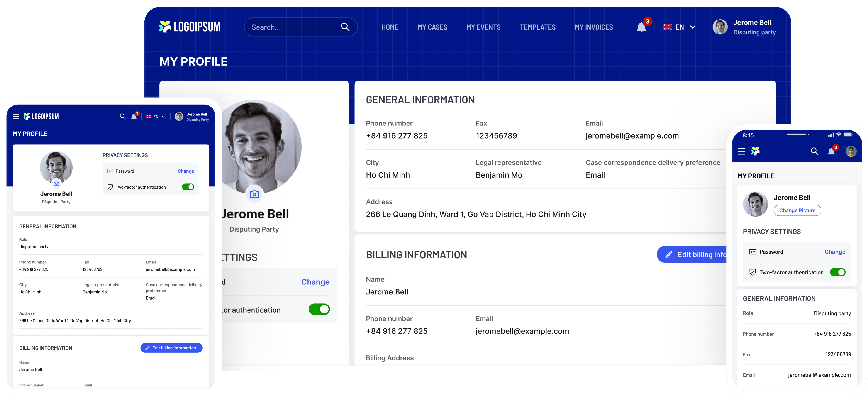The image size is (868, 396).
Task: Click camera icon on large desktop profile photo
Action: pos(254,194)
